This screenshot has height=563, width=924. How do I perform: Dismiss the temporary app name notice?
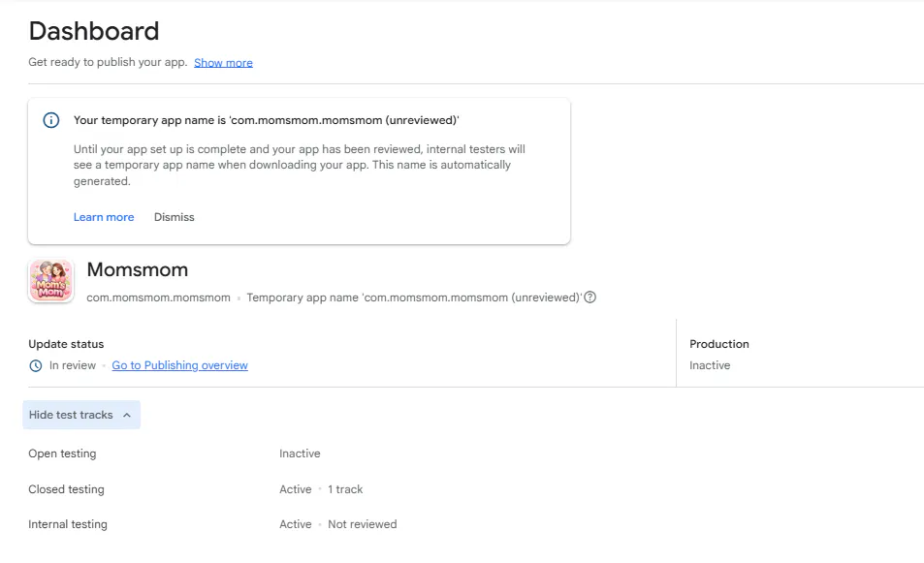pyautogui.click(x=175, y=217)
